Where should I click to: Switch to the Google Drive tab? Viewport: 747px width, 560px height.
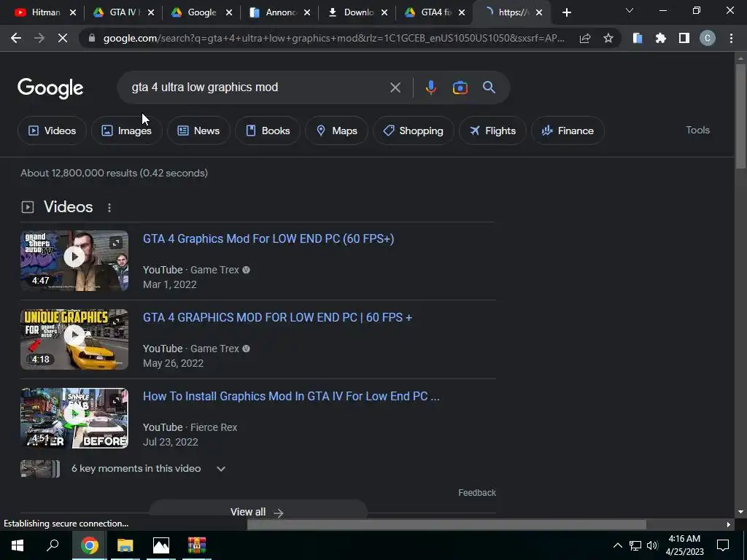coord(202,13)
